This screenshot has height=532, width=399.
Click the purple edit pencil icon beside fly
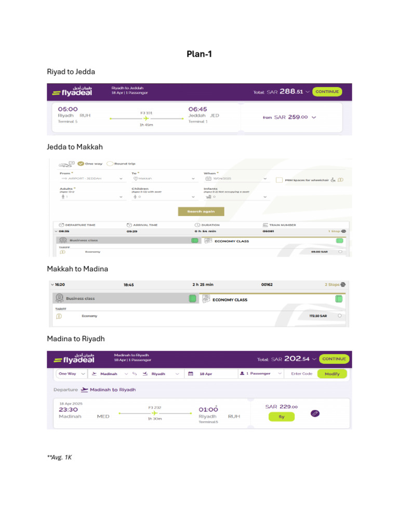[x=315, y=413]
